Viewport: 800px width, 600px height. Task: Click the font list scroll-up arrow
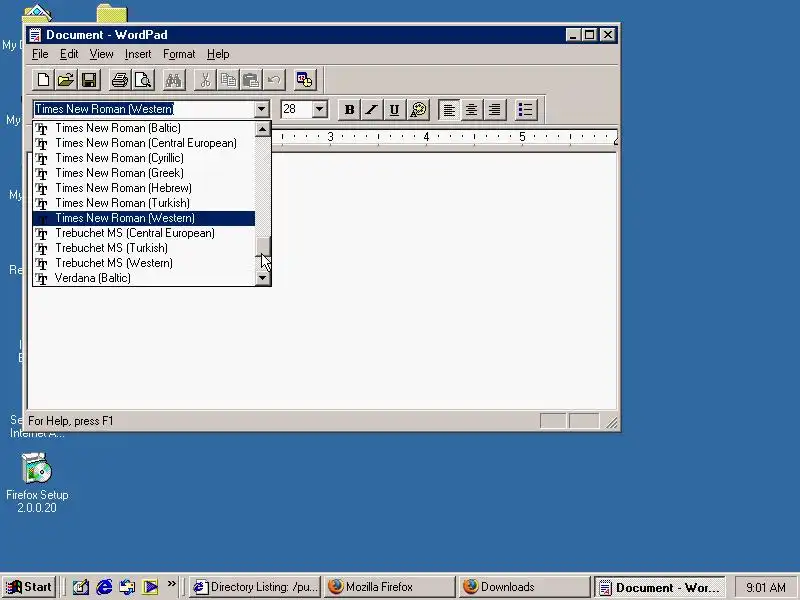pyautogui.click(x=263, y=129)
